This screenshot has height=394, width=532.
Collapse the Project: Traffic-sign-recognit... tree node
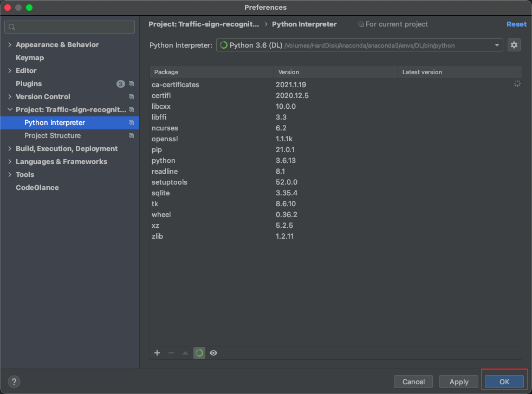pyautogui.click(x=10, y=110)
